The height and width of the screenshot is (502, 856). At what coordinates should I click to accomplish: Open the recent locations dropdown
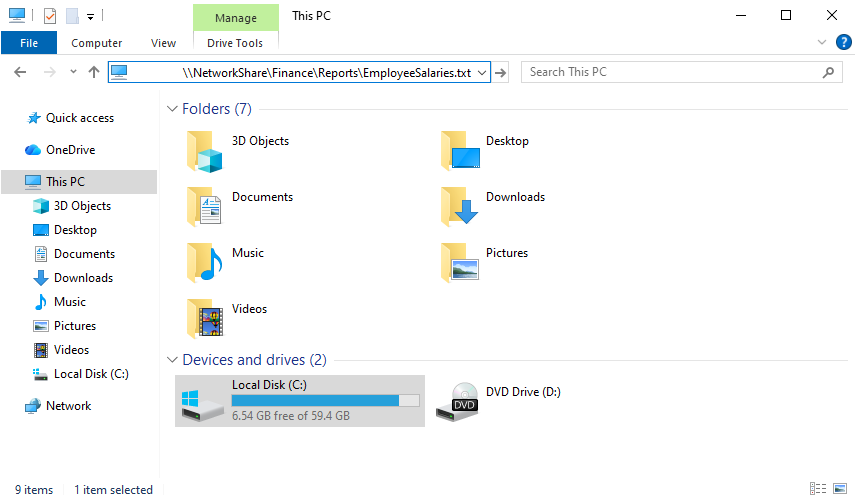73,72
